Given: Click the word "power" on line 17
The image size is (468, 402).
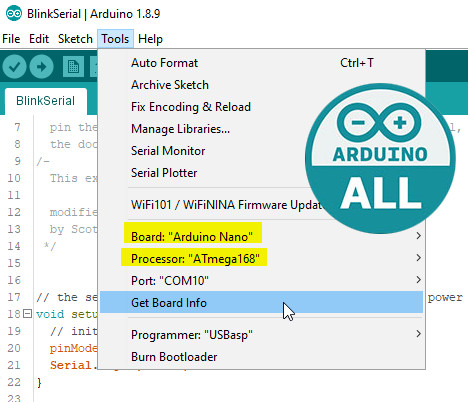Looking at the screenshot, I should (x=445, y=297).
